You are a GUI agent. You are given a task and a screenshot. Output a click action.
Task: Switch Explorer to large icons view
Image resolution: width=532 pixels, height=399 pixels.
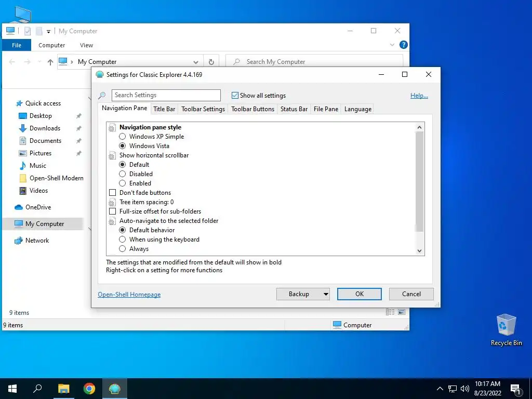[x=402, y=312]
